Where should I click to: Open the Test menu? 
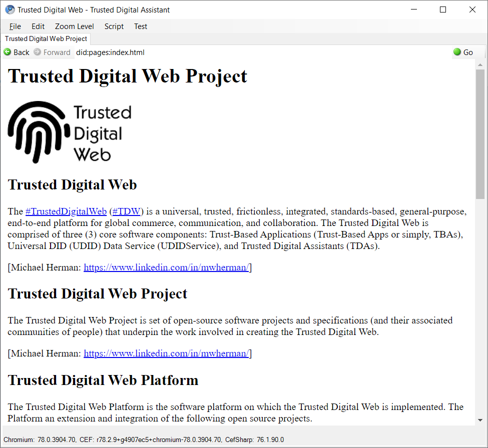click(x=140, y=26)
